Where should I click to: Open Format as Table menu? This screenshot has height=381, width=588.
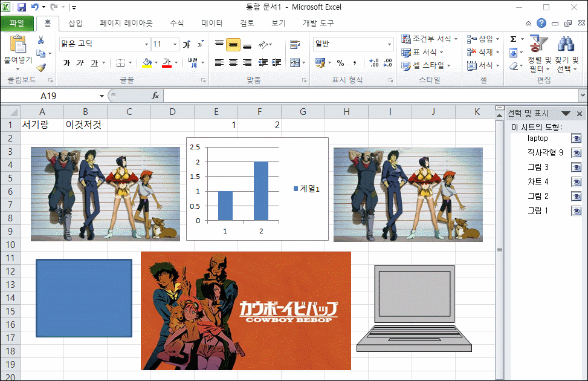tap(422, 52)
